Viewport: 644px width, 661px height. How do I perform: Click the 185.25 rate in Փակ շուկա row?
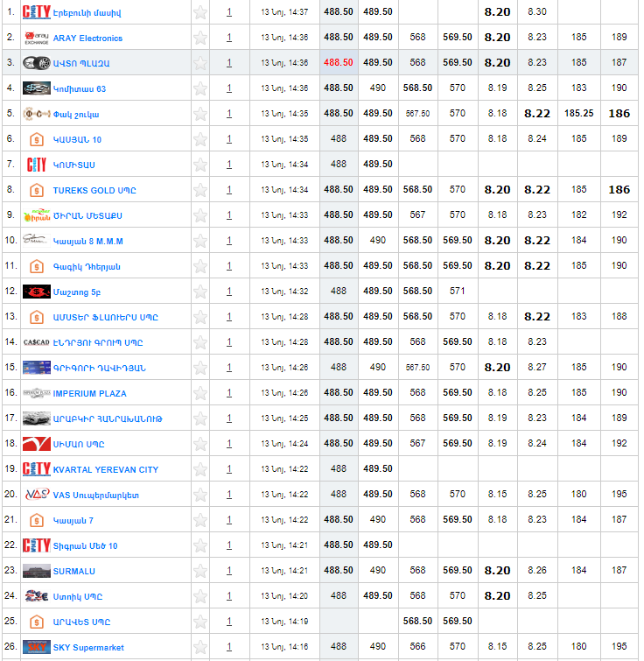click(578, 114)
